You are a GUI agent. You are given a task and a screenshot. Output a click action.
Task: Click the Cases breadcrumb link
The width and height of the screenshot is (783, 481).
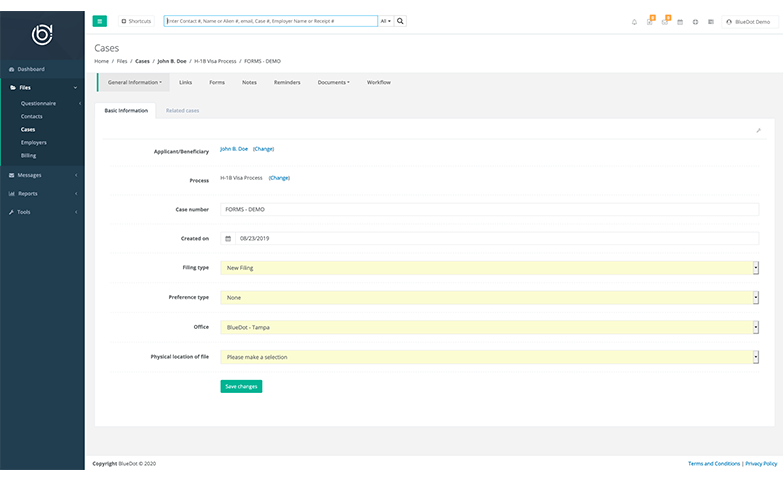click(x=142, y=61)
